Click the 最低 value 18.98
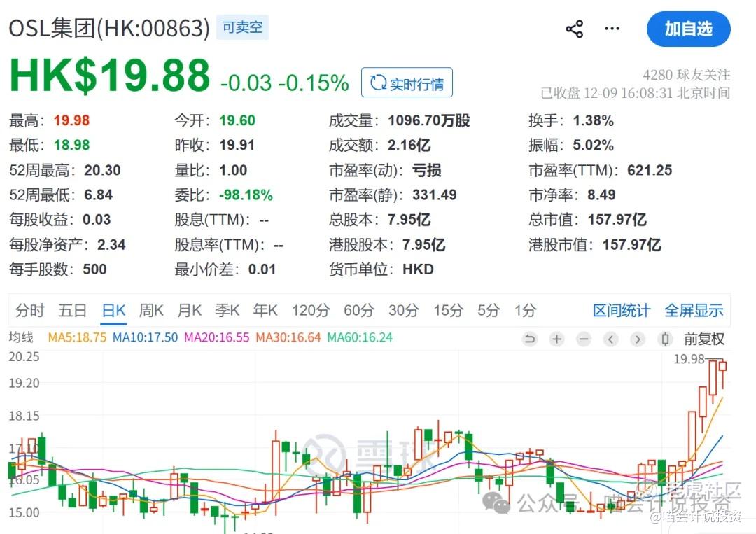This screenshot has width=756, height=534. coord(72,145)
